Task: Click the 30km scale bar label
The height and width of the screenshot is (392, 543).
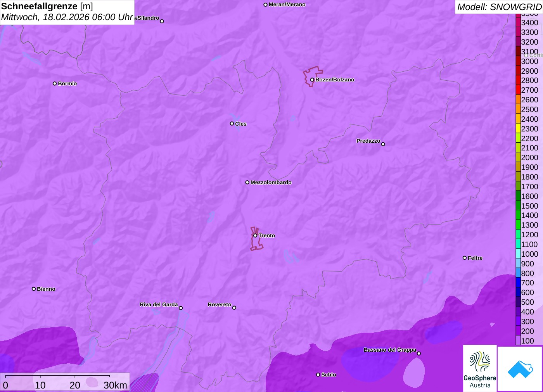Action: coord(115,385)
